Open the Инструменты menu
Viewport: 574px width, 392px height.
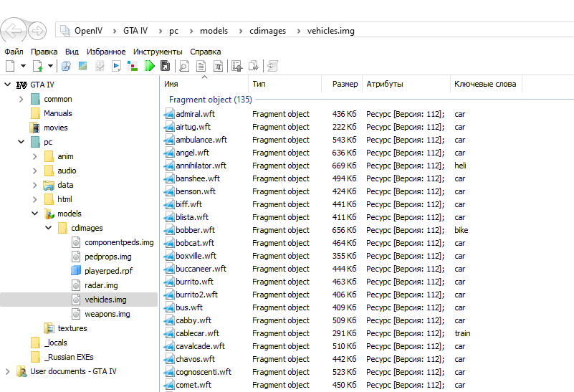[158, 52]
